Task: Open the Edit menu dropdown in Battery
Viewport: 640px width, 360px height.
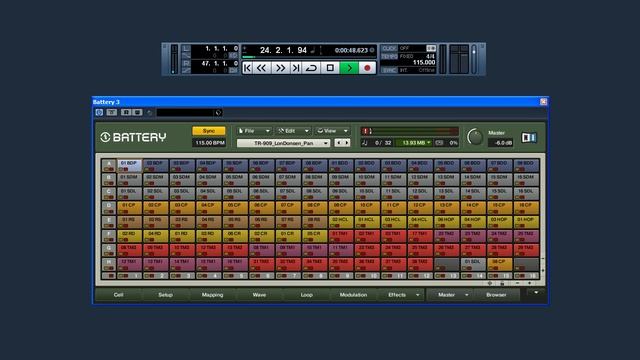Action: point(293,131)
